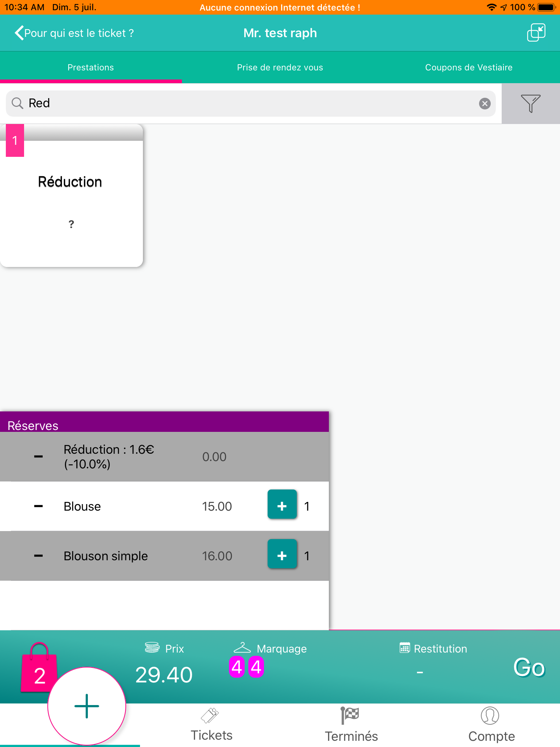Tap the Prix coins icon
560x747 pixels.
152,647
